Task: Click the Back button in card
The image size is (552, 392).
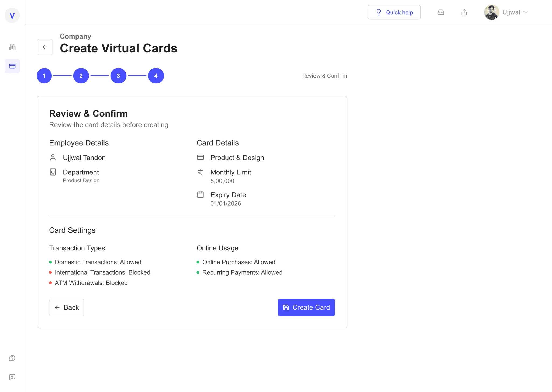Action: 67,307
